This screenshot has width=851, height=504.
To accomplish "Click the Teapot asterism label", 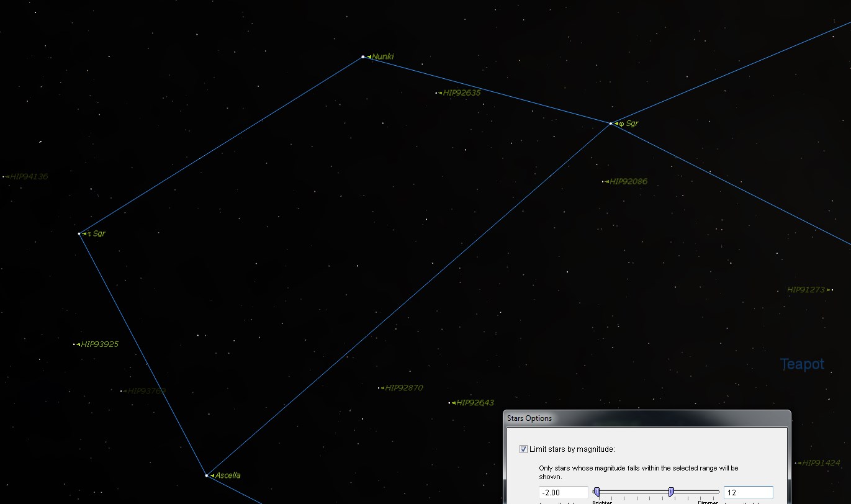I will (802, 364).
